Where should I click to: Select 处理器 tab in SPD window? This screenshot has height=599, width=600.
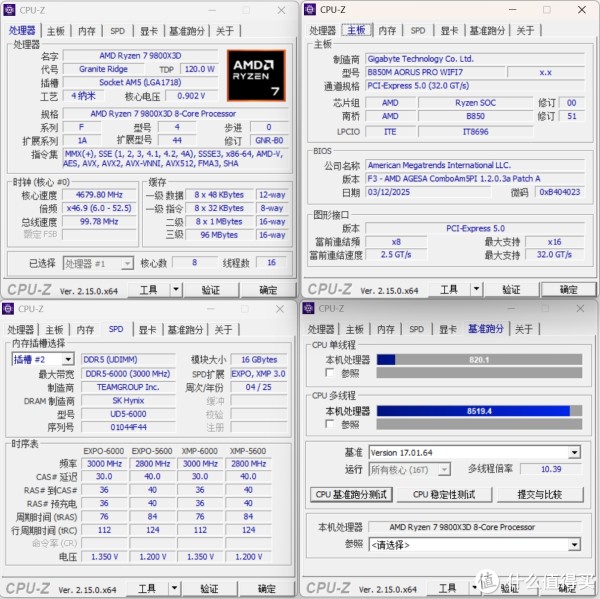pyautogui.click(x=21, y=330)
